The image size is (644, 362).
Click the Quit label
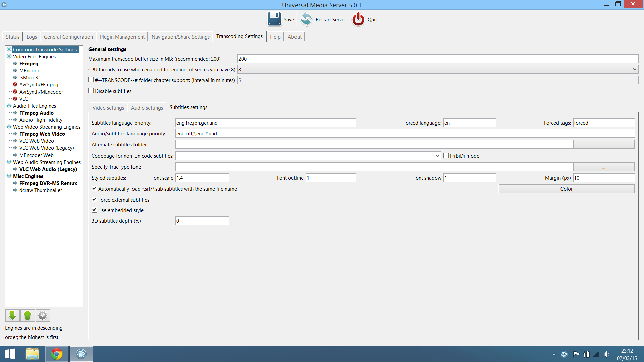tap(372, 19)
